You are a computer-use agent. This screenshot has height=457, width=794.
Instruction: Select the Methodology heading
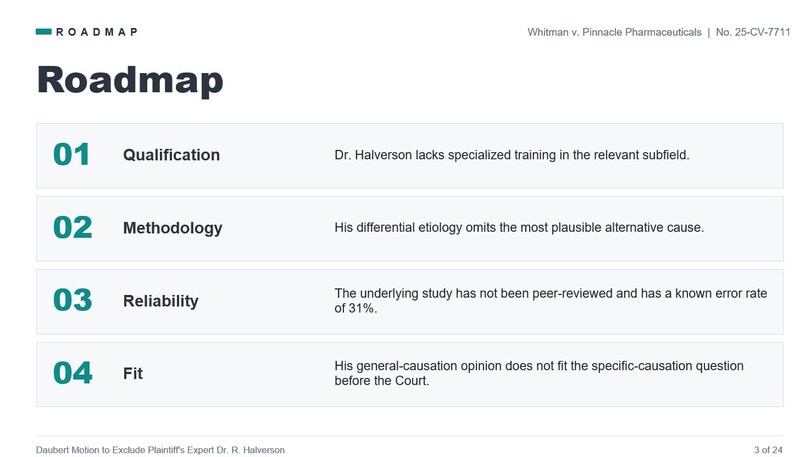click(173, 228)
